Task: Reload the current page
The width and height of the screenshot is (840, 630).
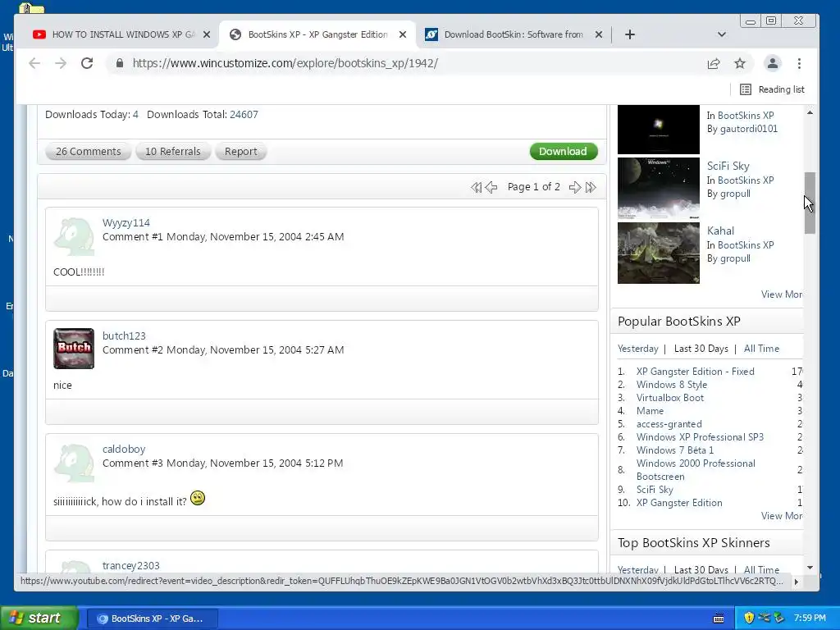Action: point(87,63)
